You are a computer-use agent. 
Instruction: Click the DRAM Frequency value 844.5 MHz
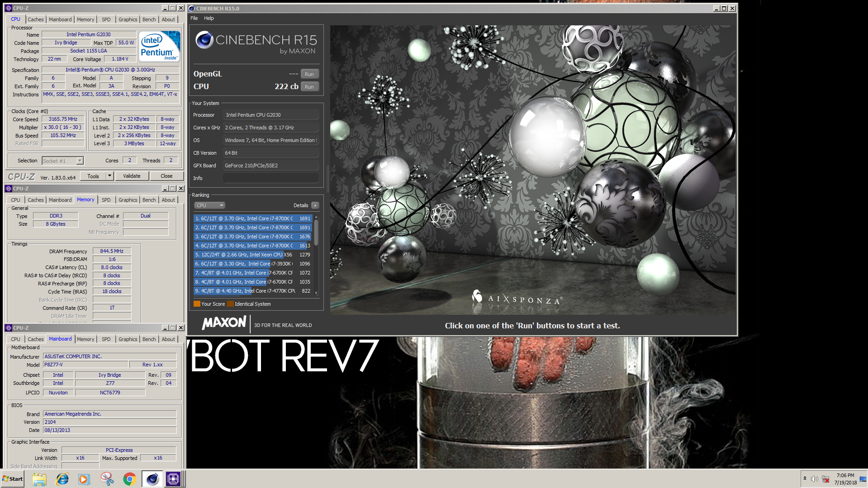(112, 251)
